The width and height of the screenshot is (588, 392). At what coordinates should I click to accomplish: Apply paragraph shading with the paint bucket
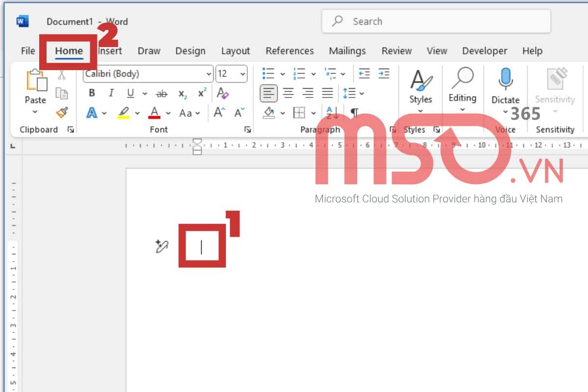tap(269, 113)
